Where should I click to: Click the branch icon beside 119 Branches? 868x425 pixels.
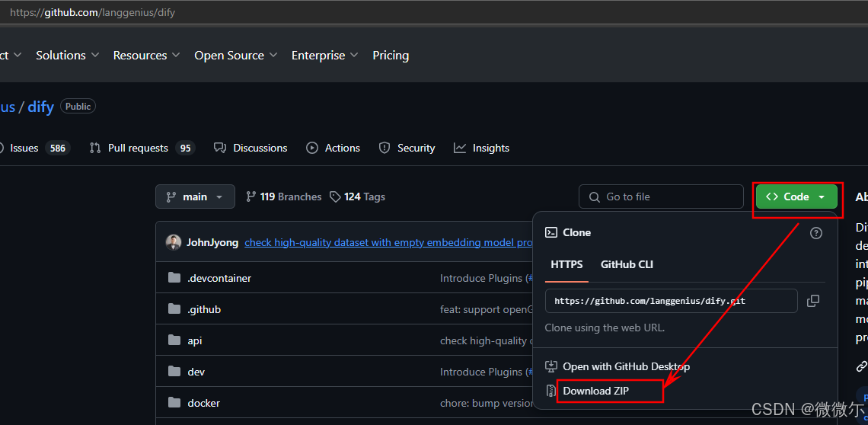251,197
